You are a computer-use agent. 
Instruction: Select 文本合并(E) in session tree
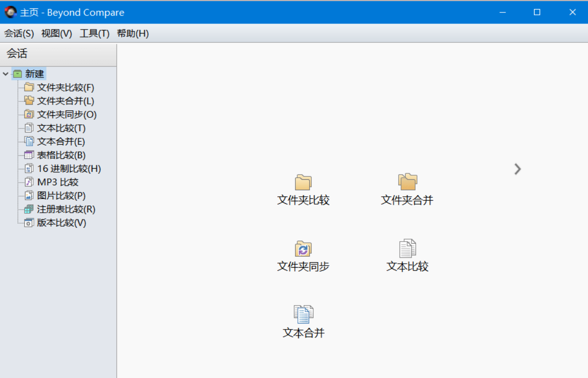tap(61, 141)
